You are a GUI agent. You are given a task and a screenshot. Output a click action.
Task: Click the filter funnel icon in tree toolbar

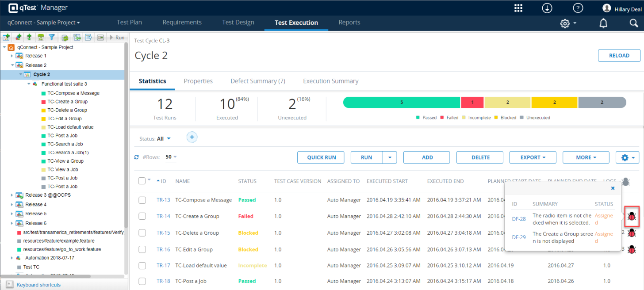(52, 38)
